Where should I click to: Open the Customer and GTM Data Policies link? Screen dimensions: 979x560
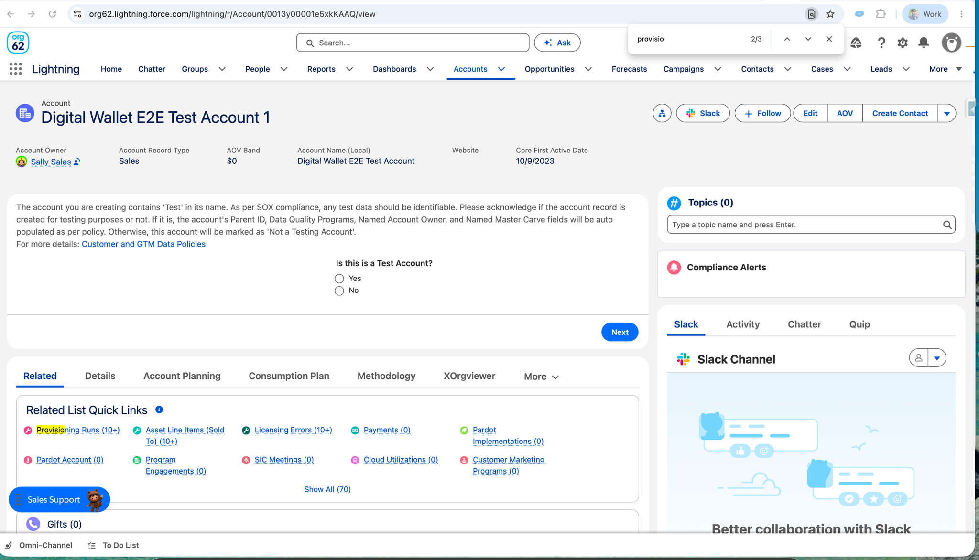(143, 244)
